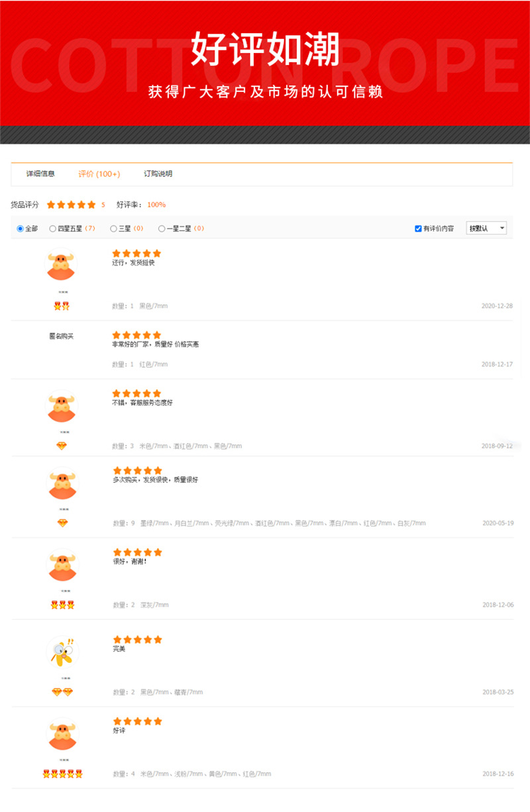This screenshot has width=530, height=812.
Task: Open the 详细信息 tab
Action: (x=40, y=174)
